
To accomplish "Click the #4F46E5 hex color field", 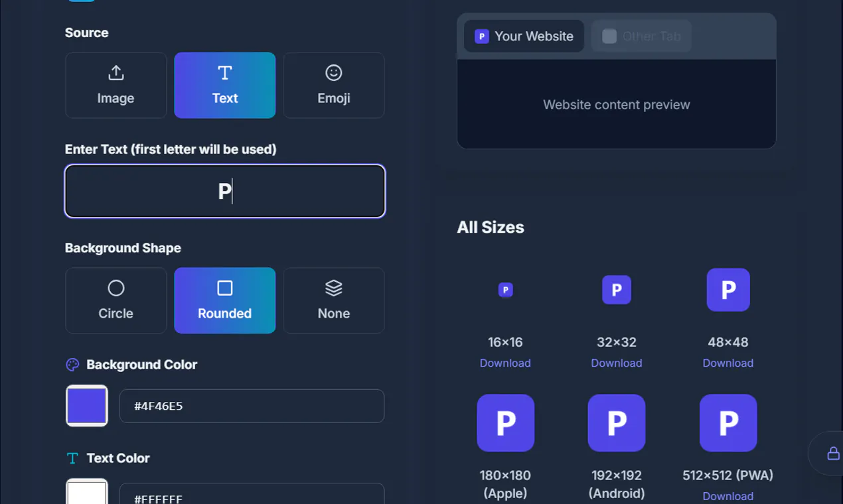I will [252, 406].
